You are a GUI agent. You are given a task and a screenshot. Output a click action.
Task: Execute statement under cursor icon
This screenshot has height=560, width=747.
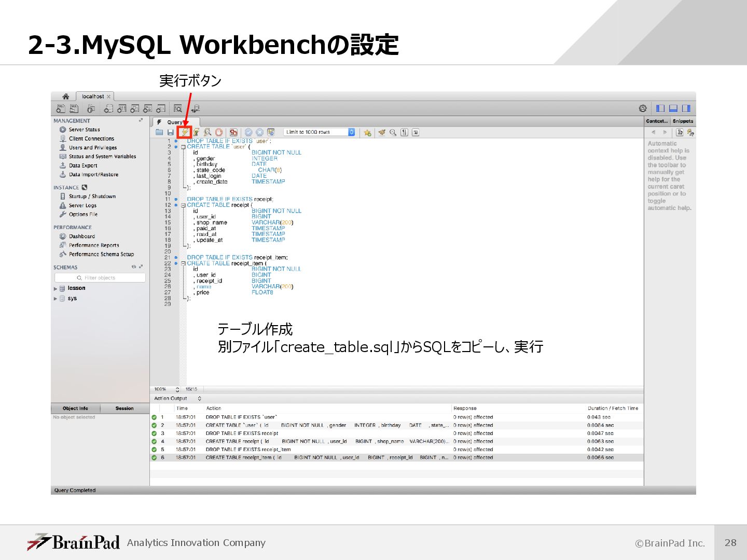(196, 132)
